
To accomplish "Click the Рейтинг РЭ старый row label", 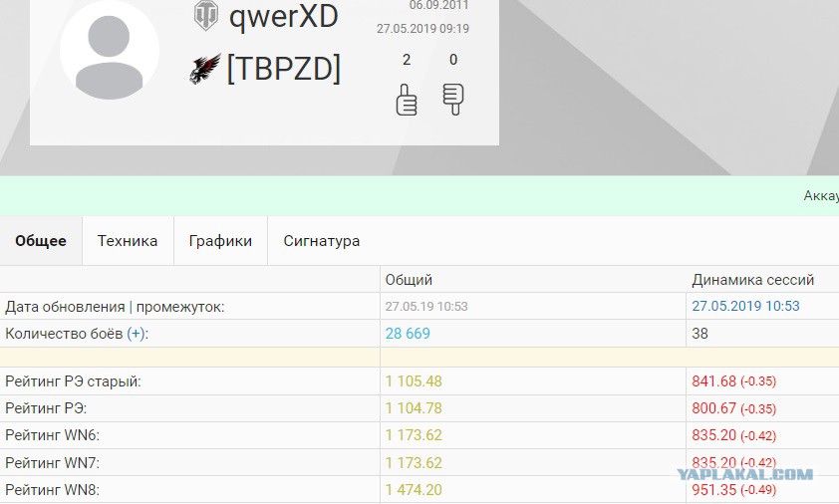I will pyautogui.click(x=74, y=381).
